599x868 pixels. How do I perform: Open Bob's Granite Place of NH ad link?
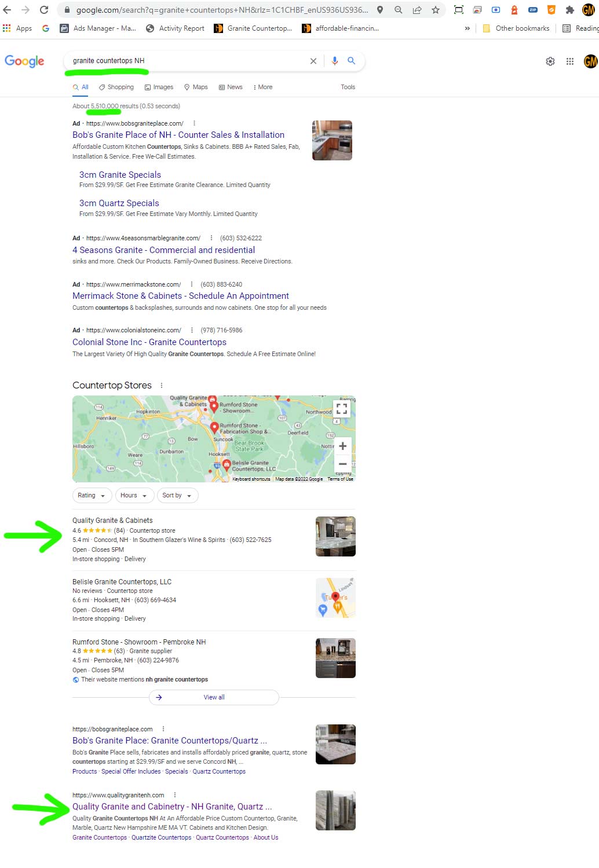click(178, 135)
